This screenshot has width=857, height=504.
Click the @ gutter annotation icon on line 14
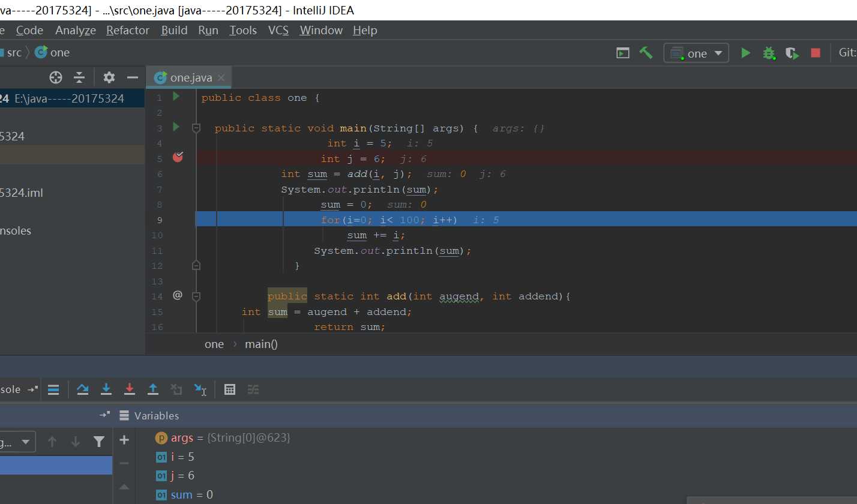click(177, 295)
